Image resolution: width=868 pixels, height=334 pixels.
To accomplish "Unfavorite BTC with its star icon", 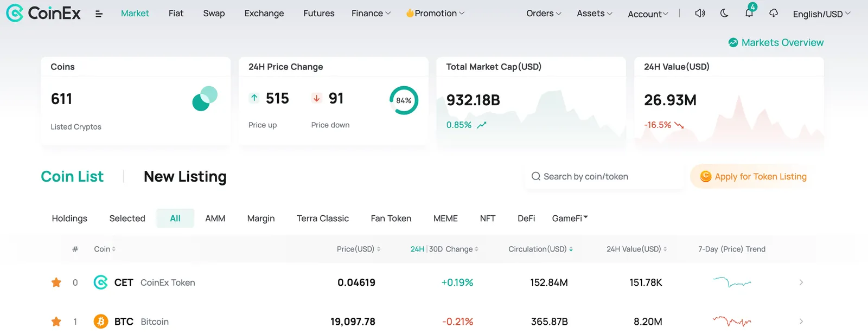I will coord(56,322).
